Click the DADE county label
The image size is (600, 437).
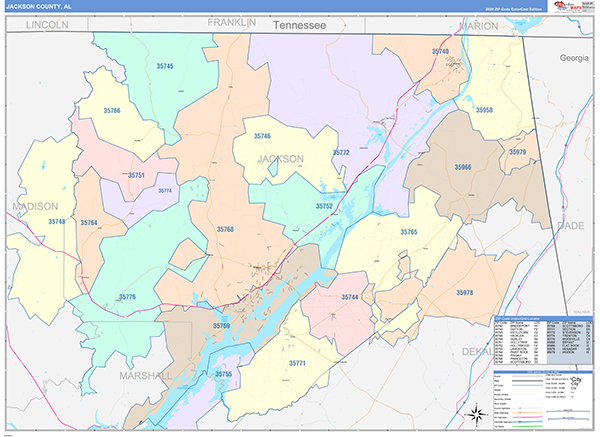(571, 226)
